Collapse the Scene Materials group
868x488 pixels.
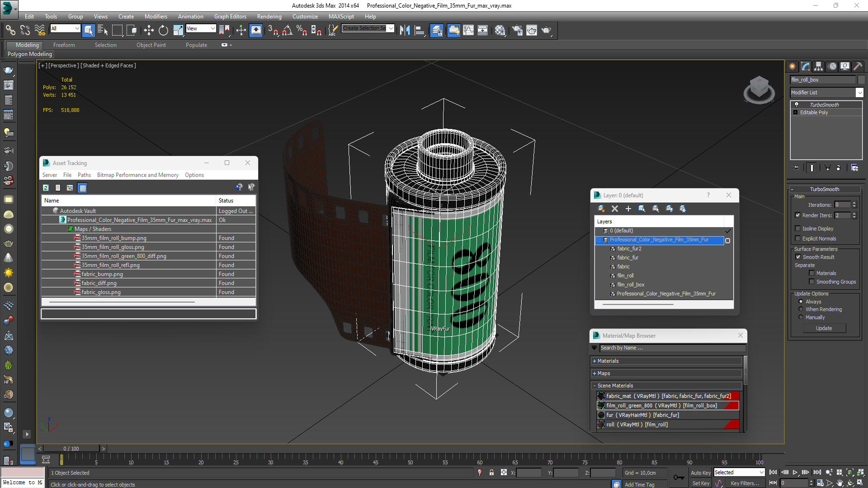[x=667, y=385]
